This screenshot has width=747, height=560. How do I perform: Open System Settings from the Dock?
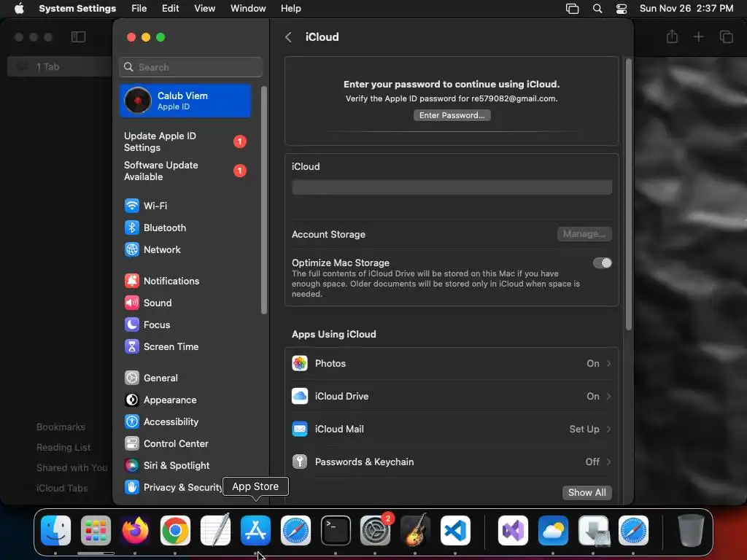(376, 531)
